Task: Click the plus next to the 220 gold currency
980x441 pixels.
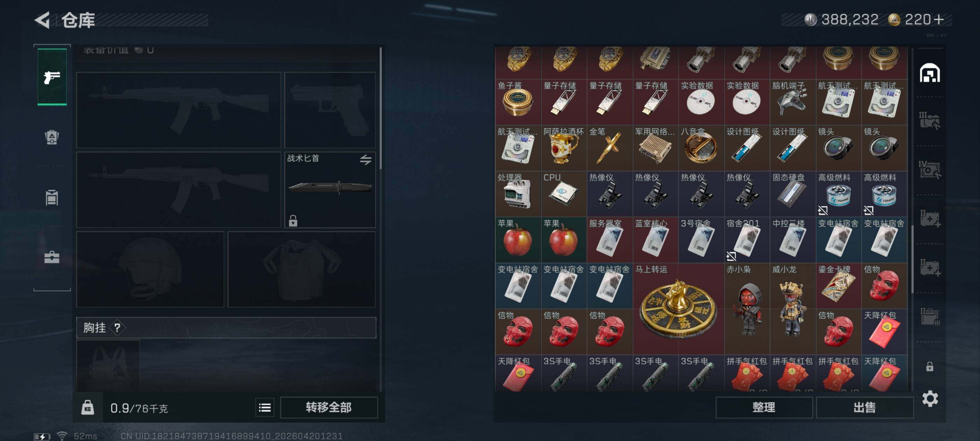Action: [939, 19]
